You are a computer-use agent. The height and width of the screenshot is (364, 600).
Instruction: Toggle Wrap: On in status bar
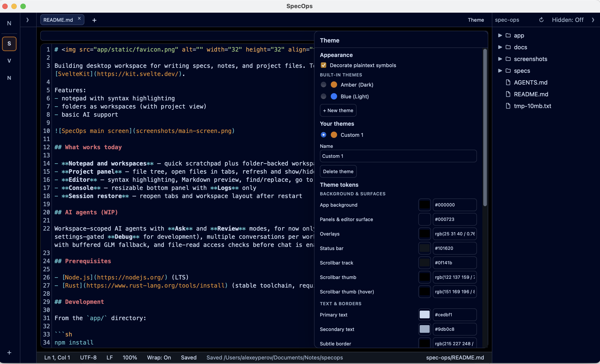click(159, 358)
